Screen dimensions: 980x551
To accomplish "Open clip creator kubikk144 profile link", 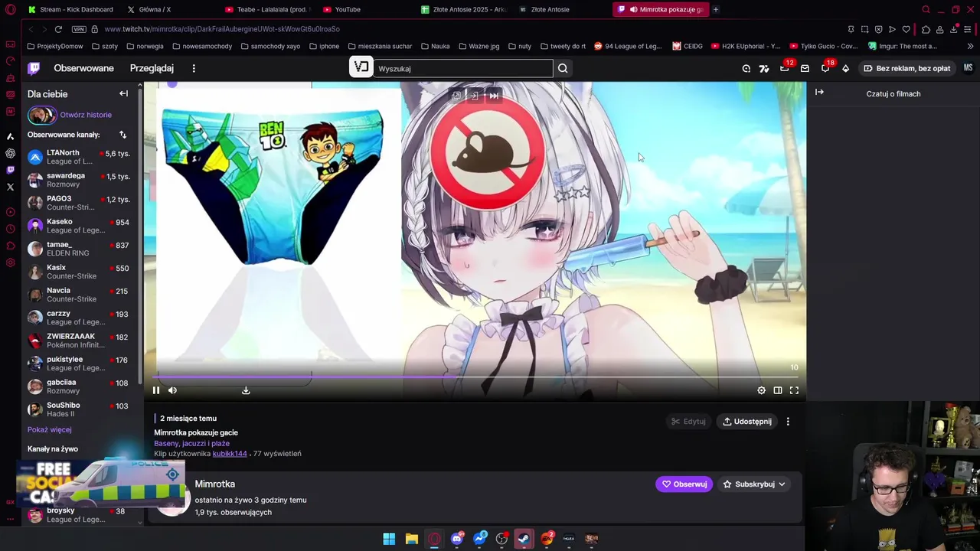I will [230, 454].
